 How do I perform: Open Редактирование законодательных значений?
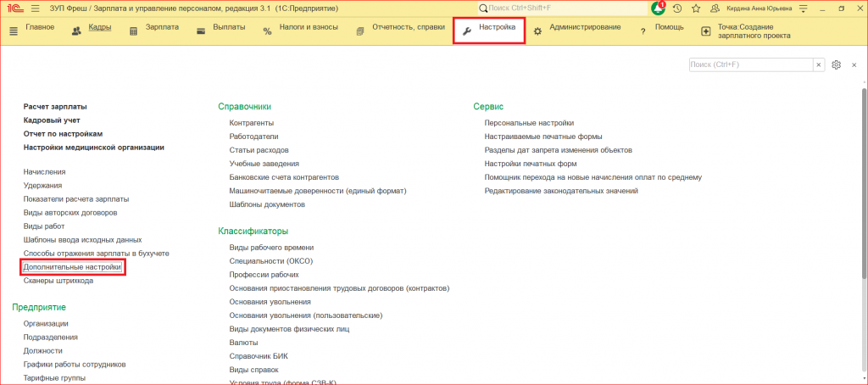pyautogui.click(x=561, y=191)
